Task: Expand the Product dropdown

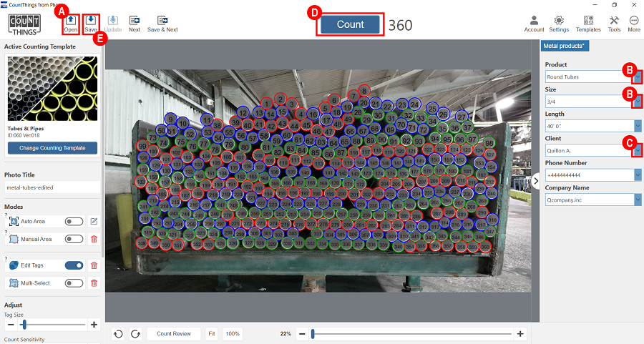Action: tap(638, 77)
